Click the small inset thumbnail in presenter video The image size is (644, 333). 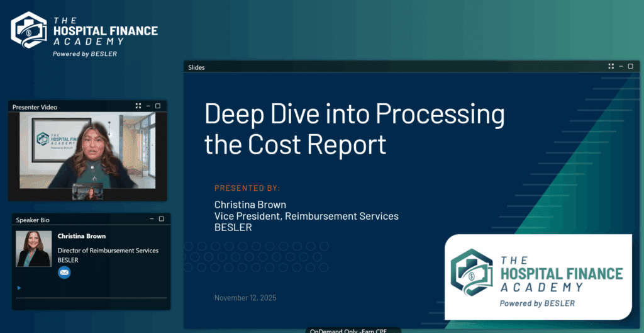point(87,191)
